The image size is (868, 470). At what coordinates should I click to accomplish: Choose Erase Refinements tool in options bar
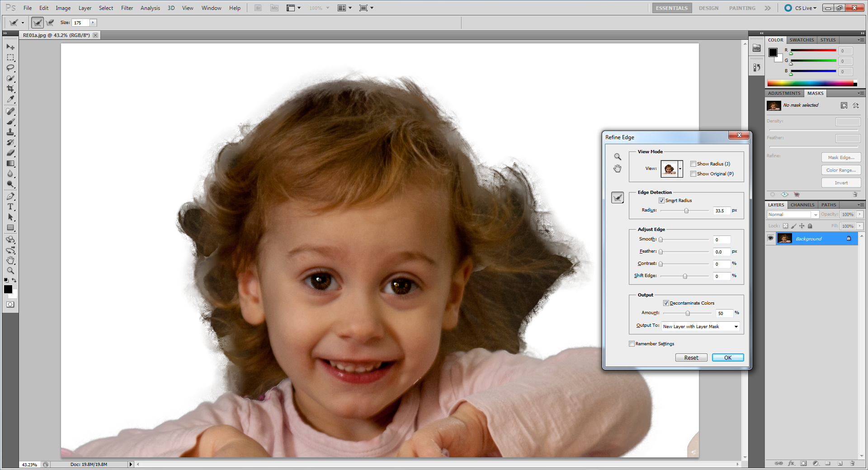click(50, 23)
